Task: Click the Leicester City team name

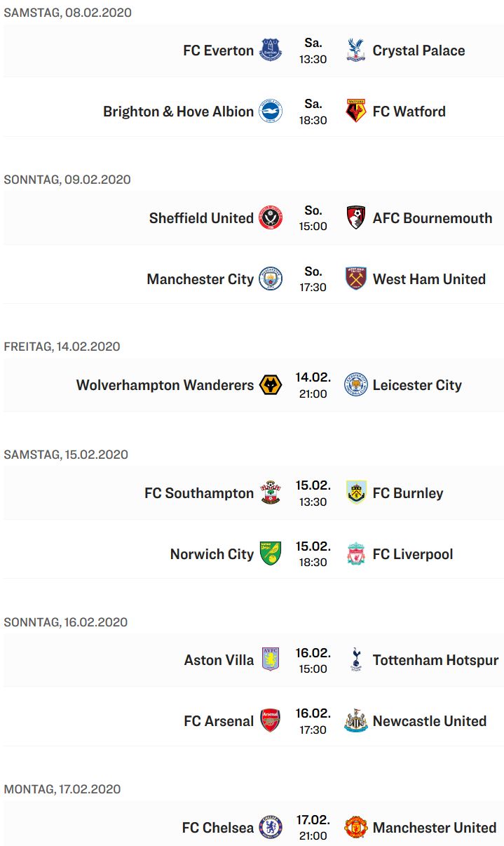Action: (417, 385)
